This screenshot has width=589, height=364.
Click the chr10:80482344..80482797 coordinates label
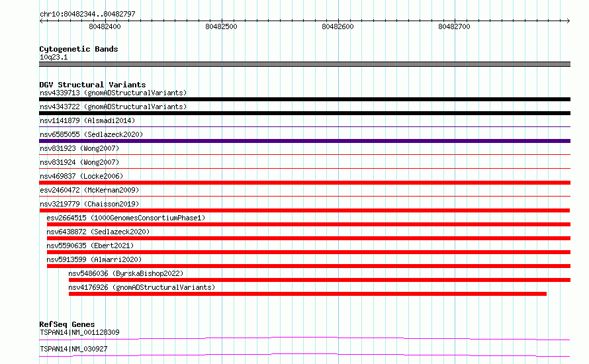(x=87, y=14)
